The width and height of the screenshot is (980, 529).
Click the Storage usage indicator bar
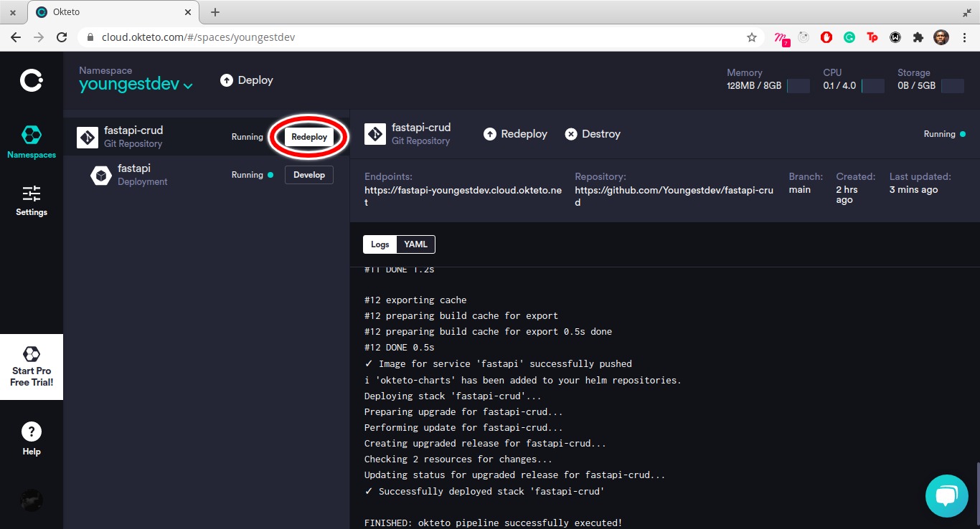tap(953, 86)
